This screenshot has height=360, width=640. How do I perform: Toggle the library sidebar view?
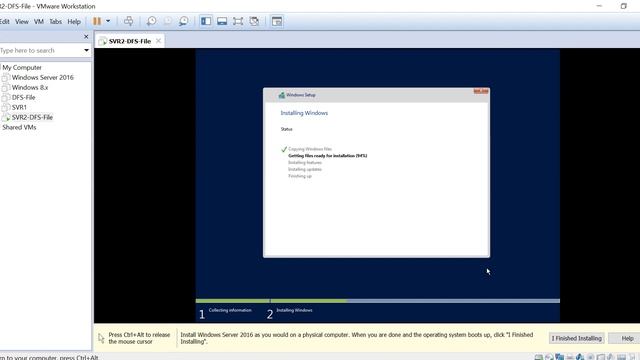(206, 21)
